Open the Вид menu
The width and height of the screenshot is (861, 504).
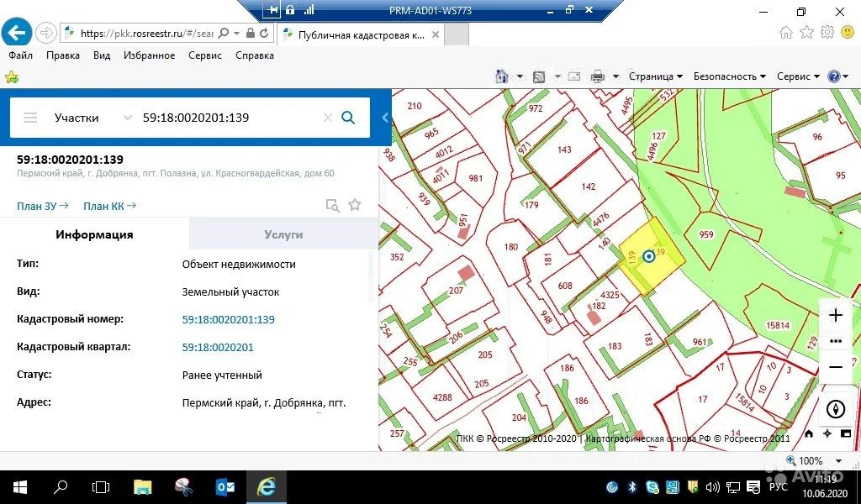point(102,55)
